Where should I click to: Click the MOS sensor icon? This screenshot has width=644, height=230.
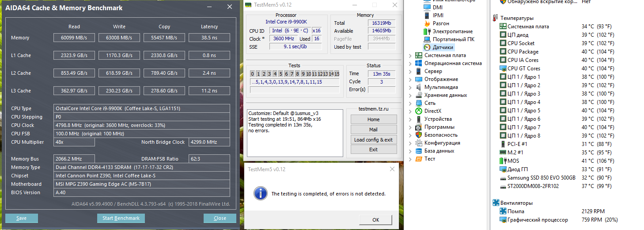pyautogui.click(x=503, y=161)
